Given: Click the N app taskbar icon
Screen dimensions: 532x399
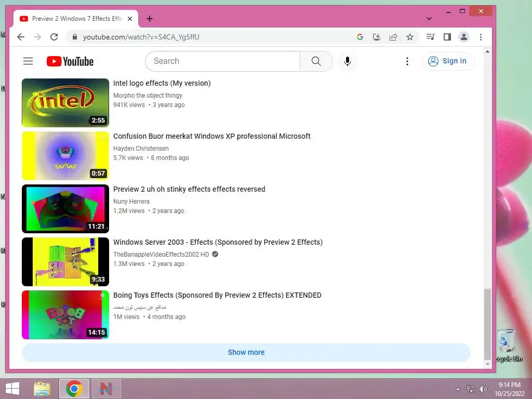Looking at the screenshot, I should [106, 389].
